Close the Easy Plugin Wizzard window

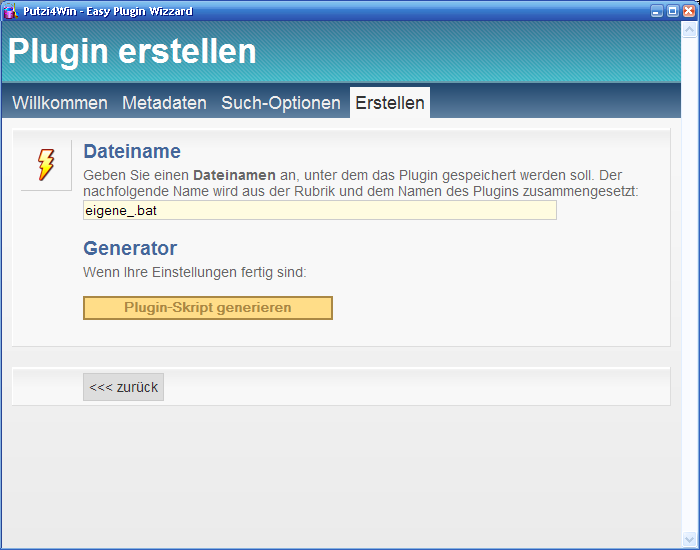click(x=689, y=11)
